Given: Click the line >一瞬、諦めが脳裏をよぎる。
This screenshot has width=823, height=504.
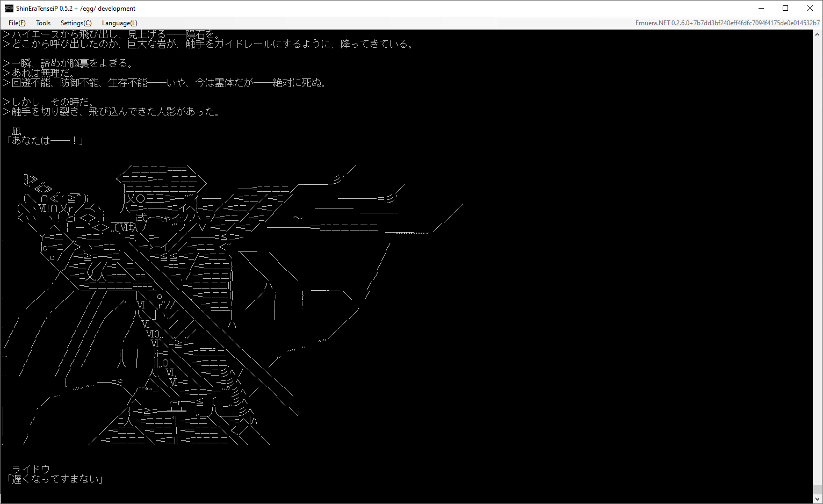Looking at the screenshot, I should [68, 63].
